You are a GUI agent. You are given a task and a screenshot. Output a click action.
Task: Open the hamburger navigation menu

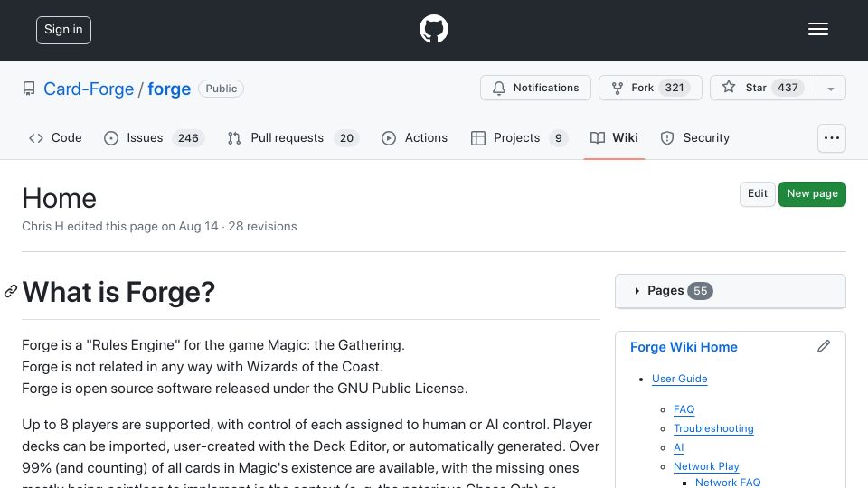click(817, 29)
